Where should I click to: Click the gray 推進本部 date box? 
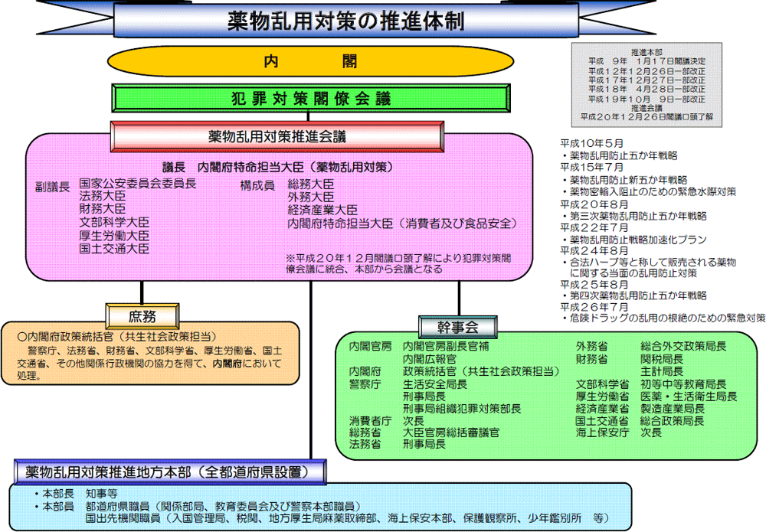pos(647,84)
